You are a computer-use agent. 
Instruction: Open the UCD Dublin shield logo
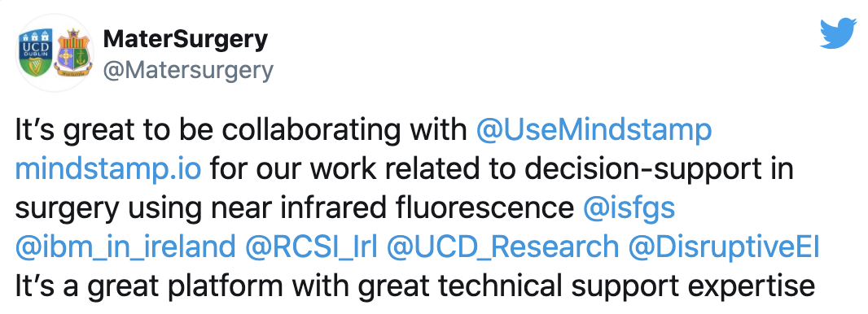click(x=36, y=54)
